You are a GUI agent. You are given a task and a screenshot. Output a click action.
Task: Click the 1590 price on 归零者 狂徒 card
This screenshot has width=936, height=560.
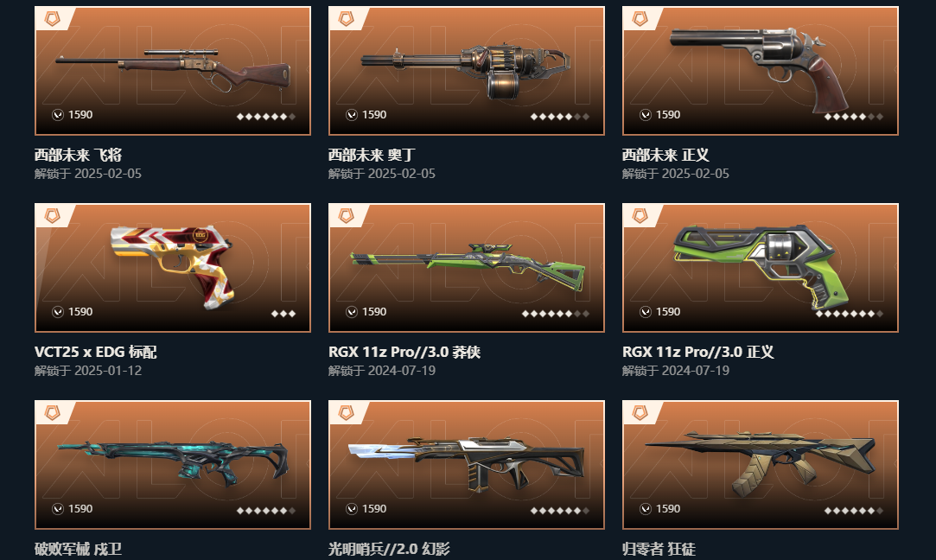pos(668,509)
